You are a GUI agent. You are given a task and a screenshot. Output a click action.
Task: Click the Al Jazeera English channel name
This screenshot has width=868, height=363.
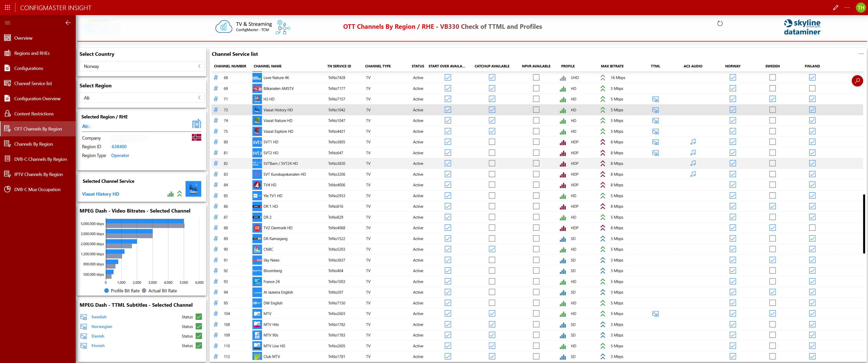coord(278,292)
